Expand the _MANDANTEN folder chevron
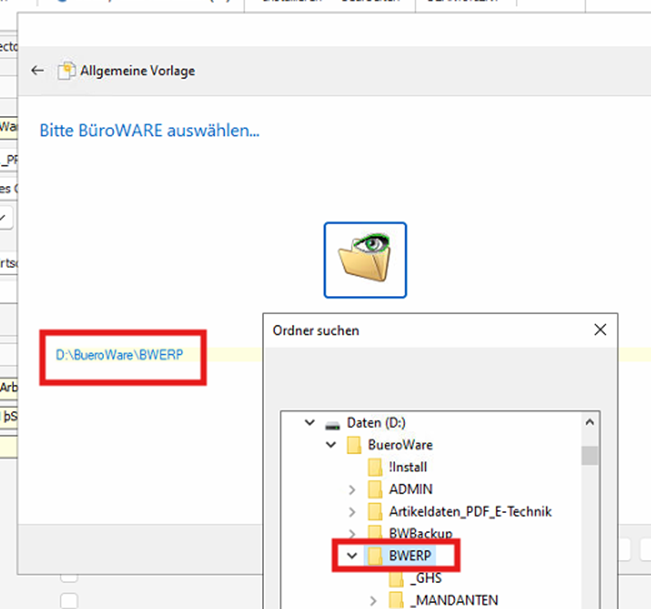651x609 pixels. (373, 601)
